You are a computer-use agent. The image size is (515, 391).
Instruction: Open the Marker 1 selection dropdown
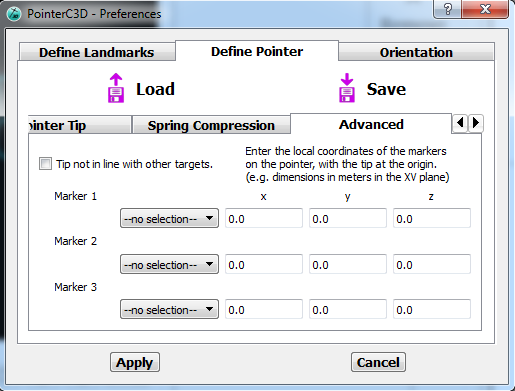click(x=169, y=218)
